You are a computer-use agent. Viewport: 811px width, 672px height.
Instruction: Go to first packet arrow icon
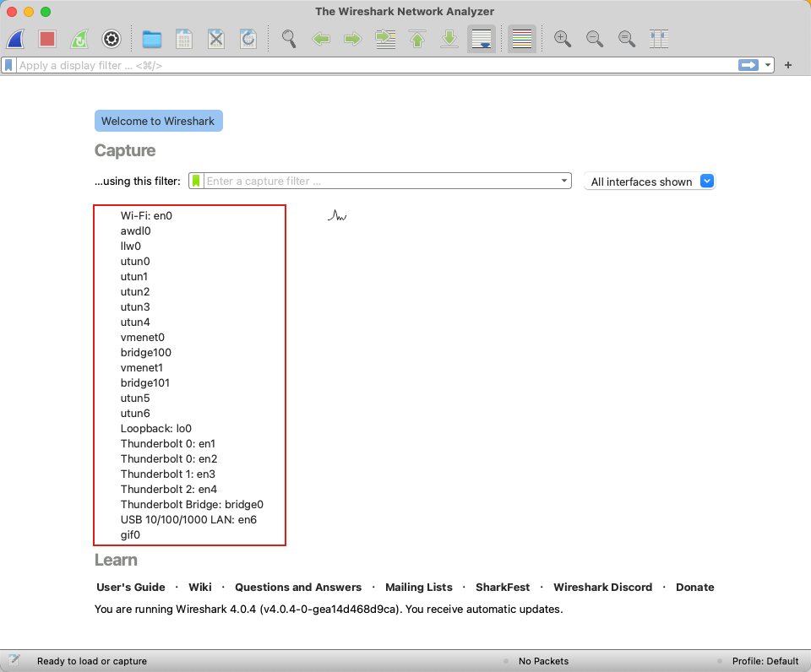pos(417,39)
